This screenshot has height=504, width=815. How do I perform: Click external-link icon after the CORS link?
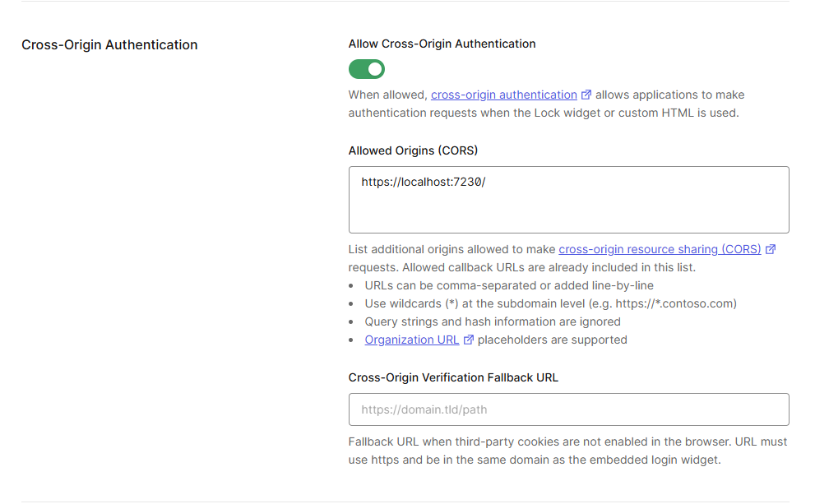pos(771,249)
